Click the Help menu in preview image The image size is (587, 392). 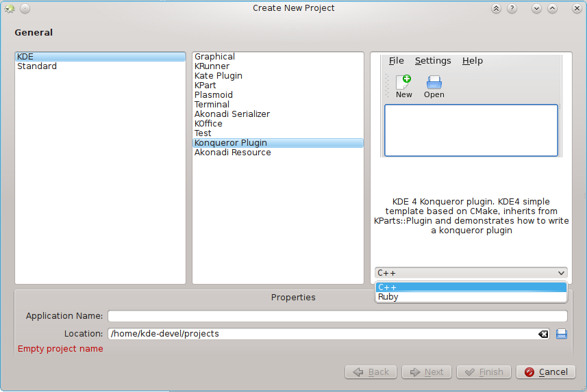(473, 61)
